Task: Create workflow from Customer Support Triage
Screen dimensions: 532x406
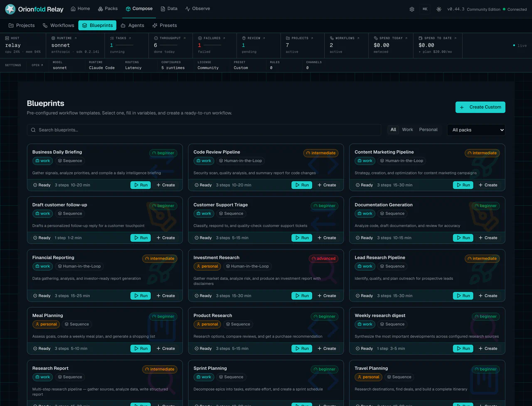Action: coord(327,238)
